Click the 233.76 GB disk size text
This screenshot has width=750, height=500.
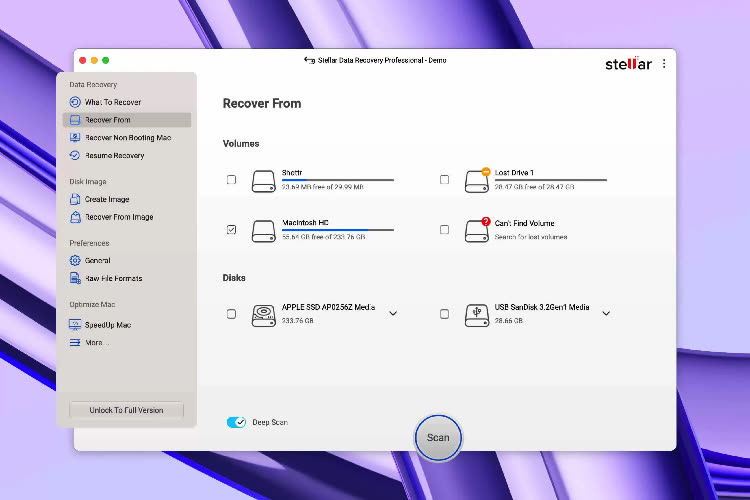(298, 321)
